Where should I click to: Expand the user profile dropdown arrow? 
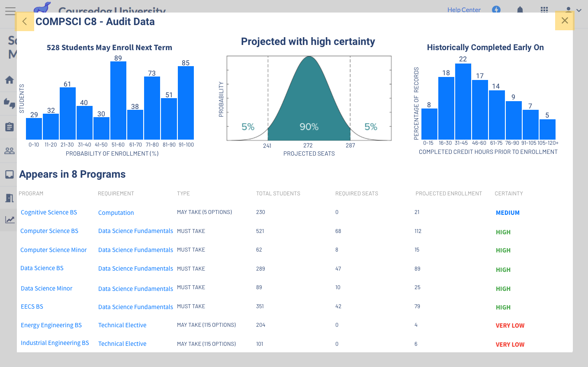[x=578, y=10]
